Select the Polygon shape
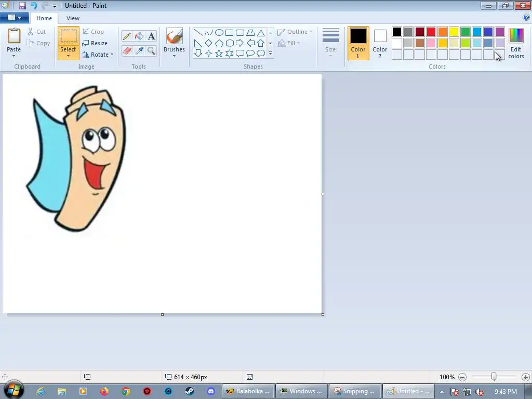The width and height of the screenshot is (532, 399). 250,33
